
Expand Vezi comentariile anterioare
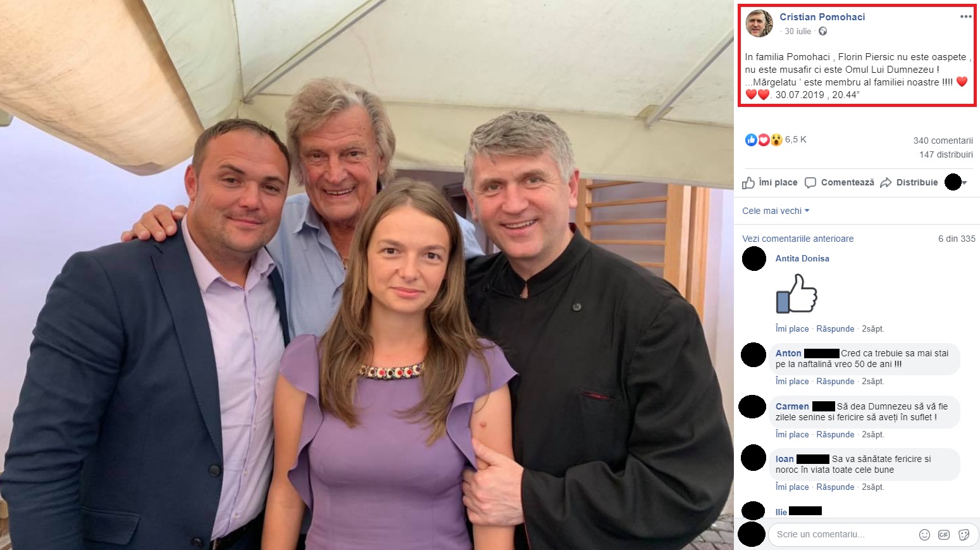tap(798, 239)
